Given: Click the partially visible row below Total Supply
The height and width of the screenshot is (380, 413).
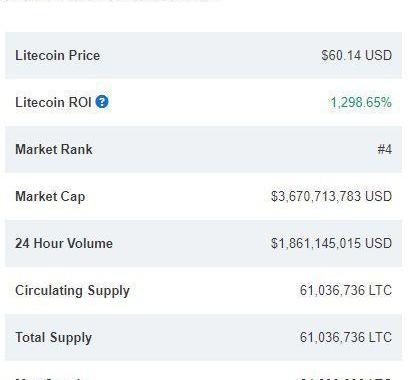Looking at the screenshot, I should click(x=203, y=371).
